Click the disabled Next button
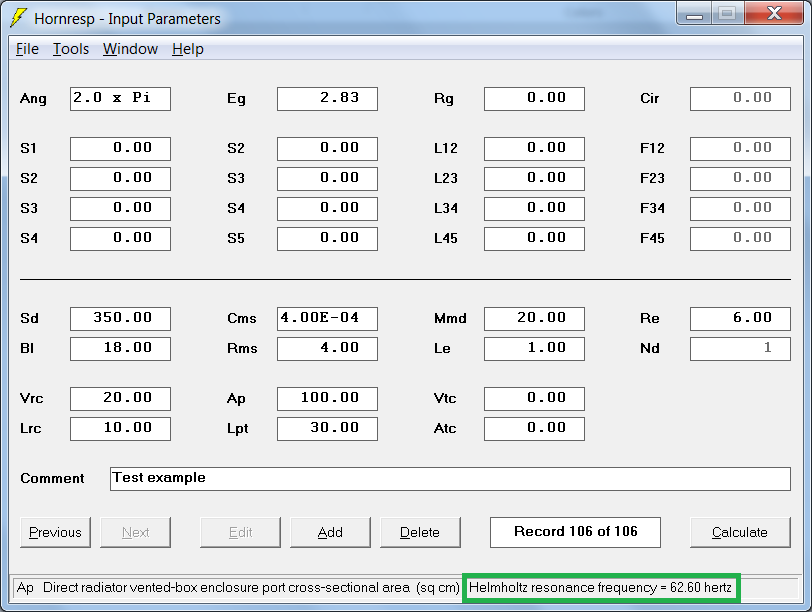The image size is (812, 612). click(135, 532)
